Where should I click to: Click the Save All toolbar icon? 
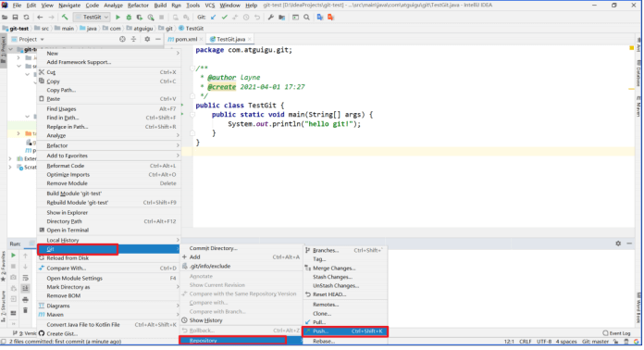point(15,18)
